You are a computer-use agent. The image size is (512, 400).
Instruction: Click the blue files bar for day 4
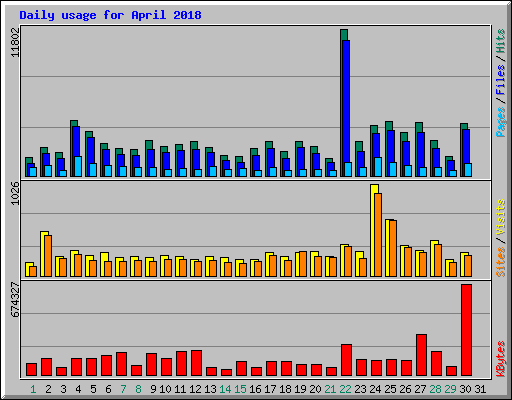pos(76,141)
